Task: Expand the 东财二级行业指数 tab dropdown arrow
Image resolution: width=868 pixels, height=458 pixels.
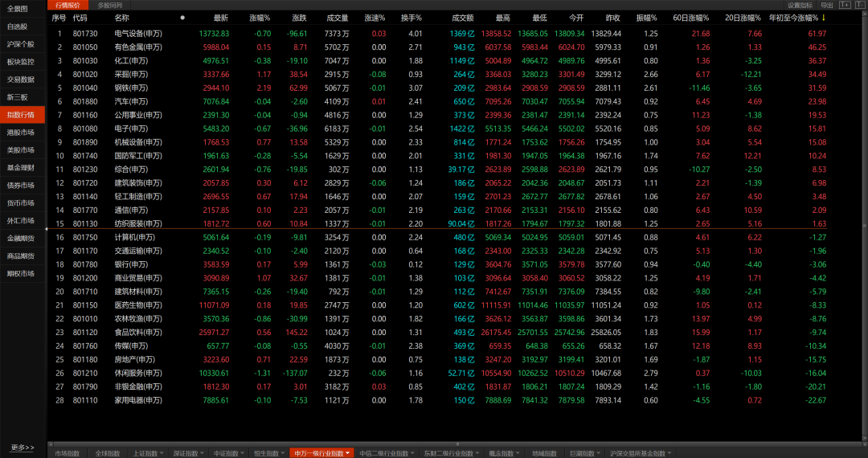Action: pyautogui.click(x=477, y=453)
